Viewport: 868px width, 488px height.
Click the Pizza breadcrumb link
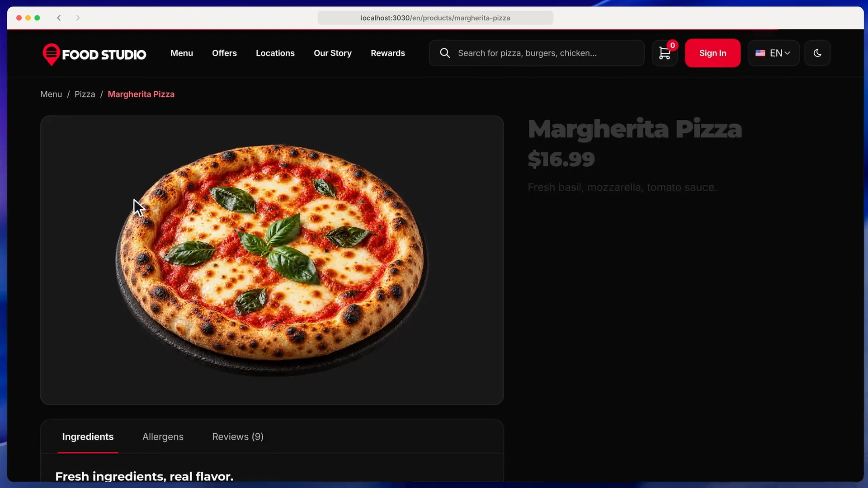tap(85, 94)
